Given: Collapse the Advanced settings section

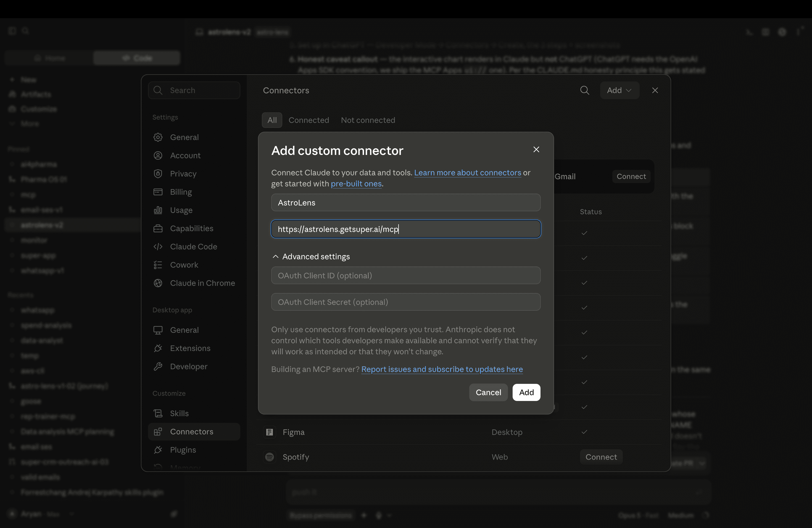Looking at the screenshot, I should point(311,257).
